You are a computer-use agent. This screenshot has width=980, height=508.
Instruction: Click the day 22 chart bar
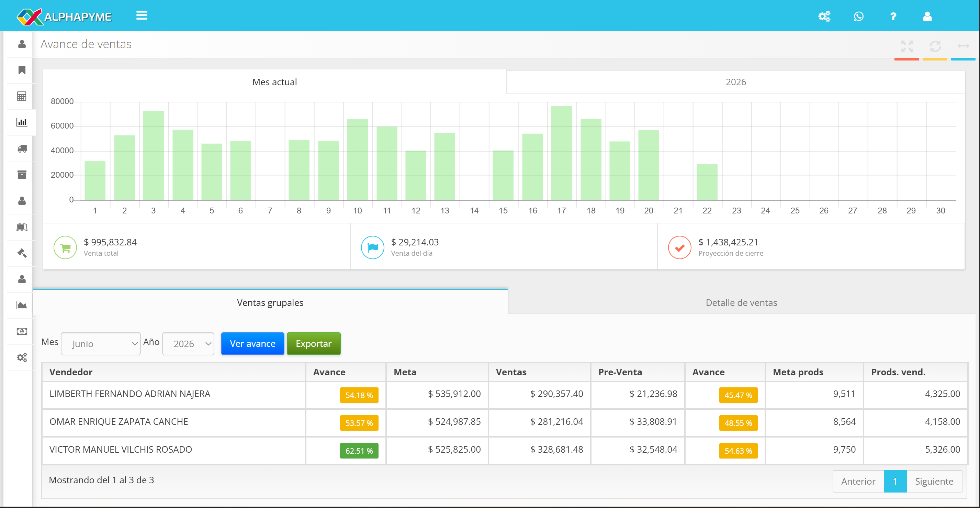coord(707,182)
